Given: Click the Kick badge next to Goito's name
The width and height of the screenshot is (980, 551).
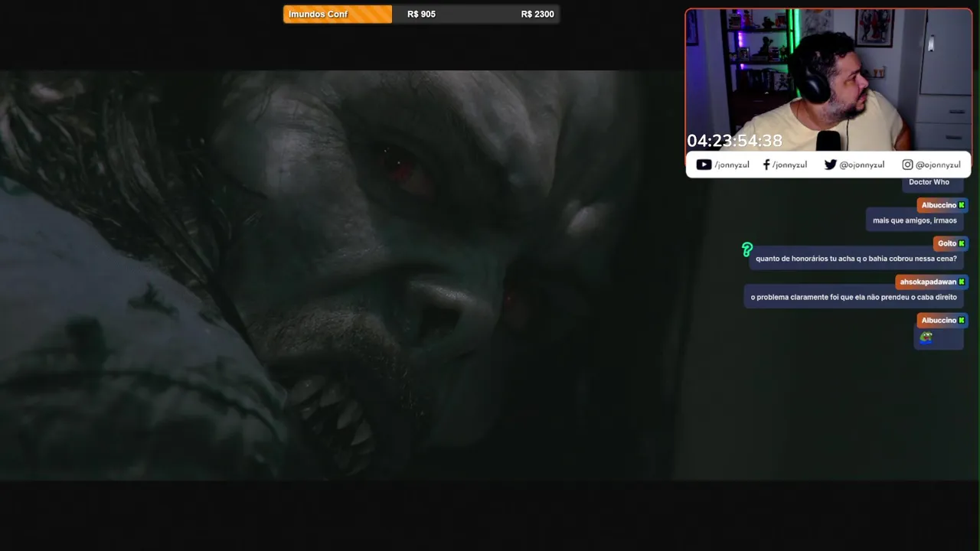Looking at the screenshot, I should coord(962,243).
